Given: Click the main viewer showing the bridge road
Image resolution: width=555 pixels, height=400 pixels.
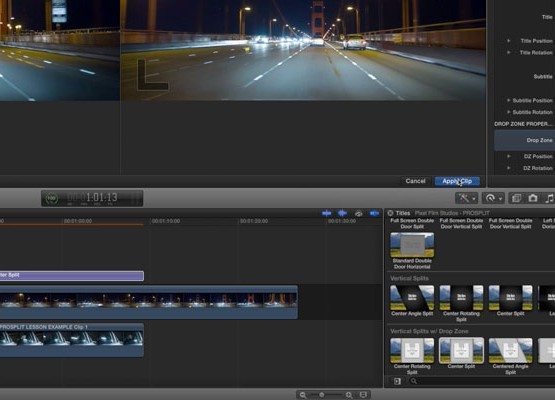Looking at the screenshot, I should click(303, 50).
